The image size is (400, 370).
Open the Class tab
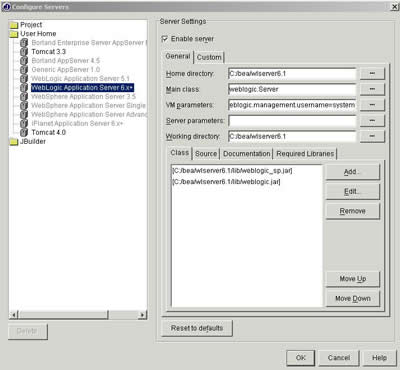click(180, 153)
